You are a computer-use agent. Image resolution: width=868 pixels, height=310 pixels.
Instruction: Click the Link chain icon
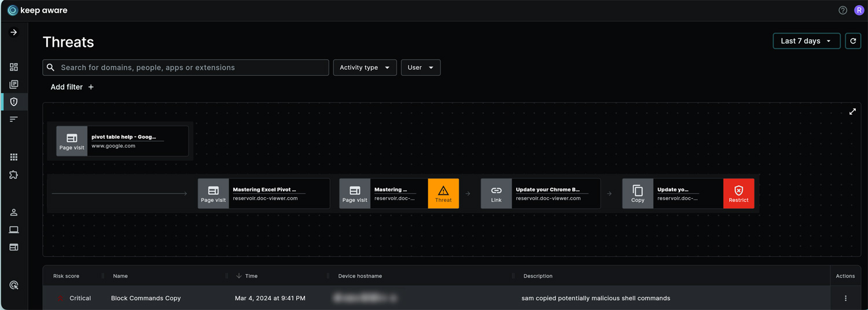(496, 190)
